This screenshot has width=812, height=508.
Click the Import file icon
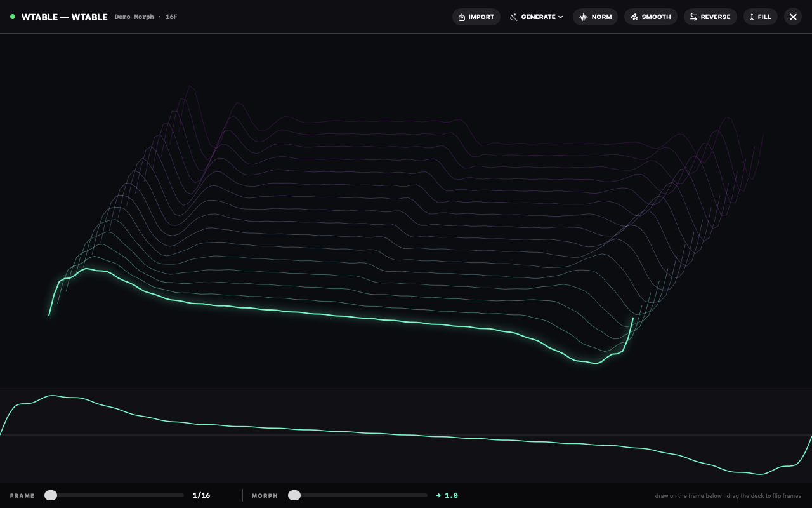click(461, 17)
